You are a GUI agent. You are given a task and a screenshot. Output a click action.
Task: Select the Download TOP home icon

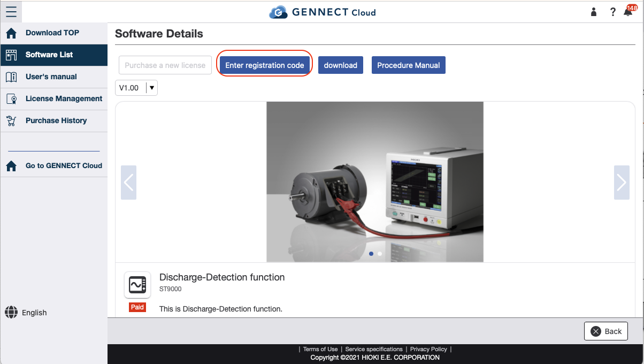[x=11, y=33]
